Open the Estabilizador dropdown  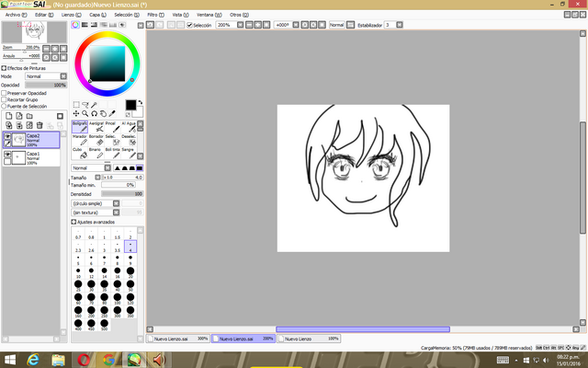[400, 25]
